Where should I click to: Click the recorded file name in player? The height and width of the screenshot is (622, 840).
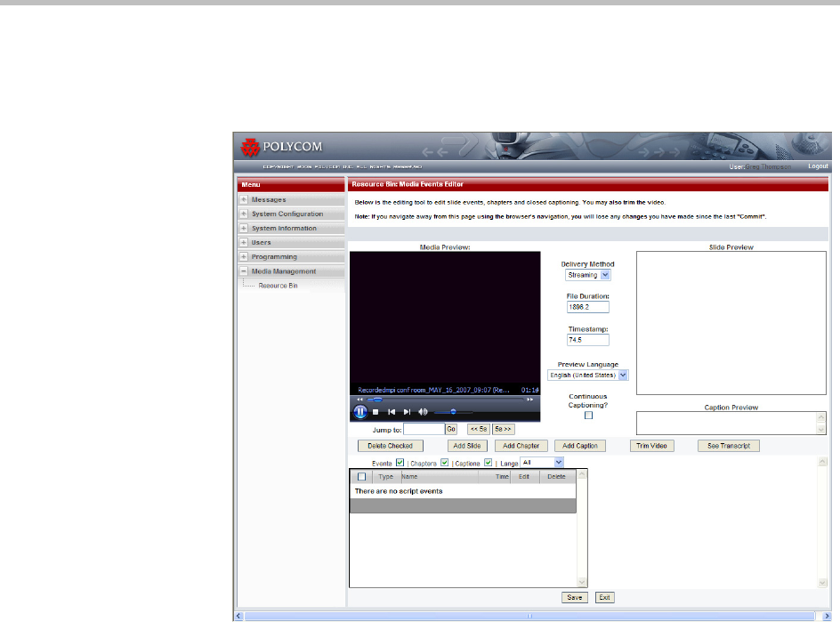click(x=433, y=390)
